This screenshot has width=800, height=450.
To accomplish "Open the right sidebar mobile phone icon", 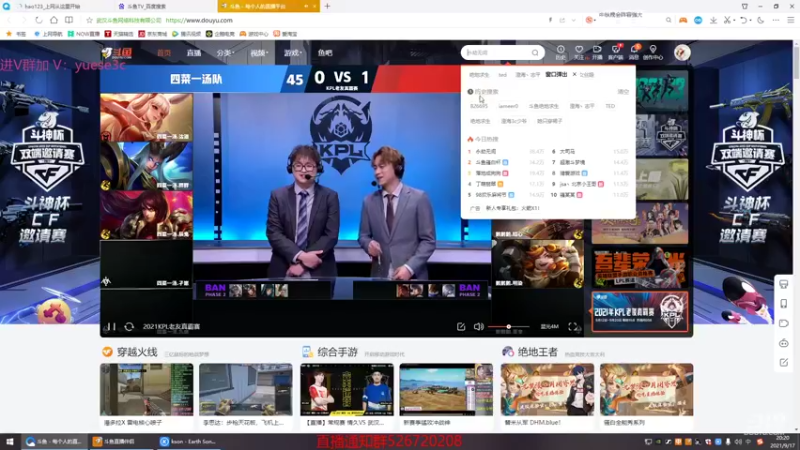I will tap(784, 304).
